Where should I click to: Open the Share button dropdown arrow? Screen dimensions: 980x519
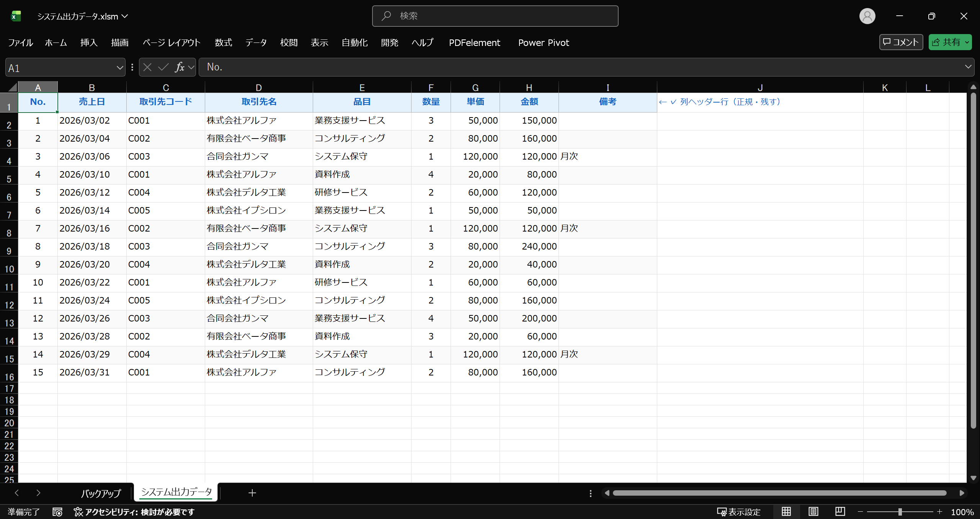click(967, 42)
